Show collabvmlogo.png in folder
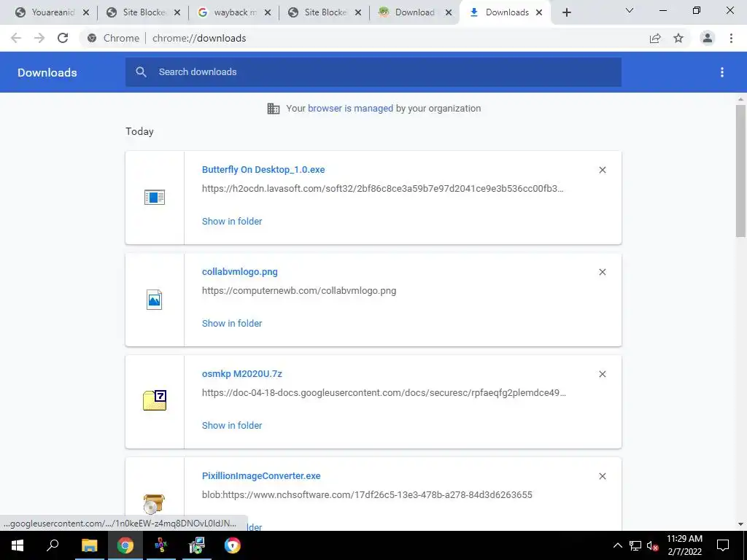747x560 pixels. pos(232,323)
